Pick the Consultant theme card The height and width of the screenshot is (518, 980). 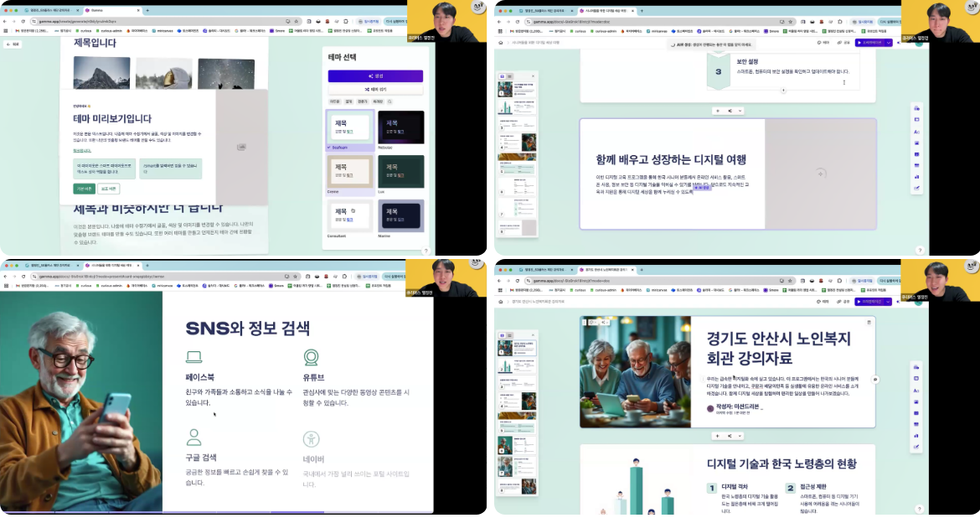[350, 218]
